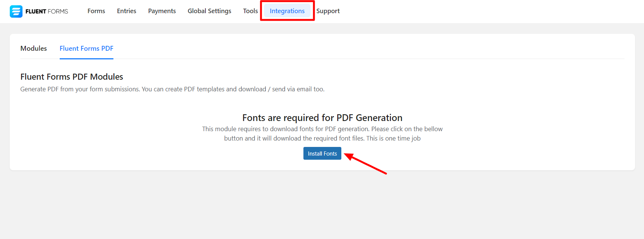Screen dimensions: 644x239
Task: Open the Tools menu item
Action: 250,11
